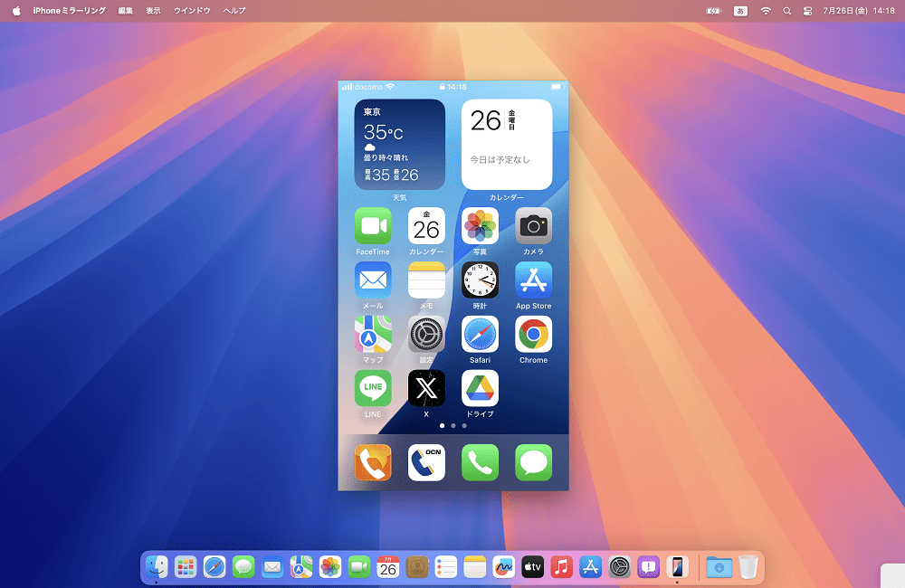This screenshot has width=905, height=588.
Task: Open Finder from the Mac Dock
Action: point(157,567)
